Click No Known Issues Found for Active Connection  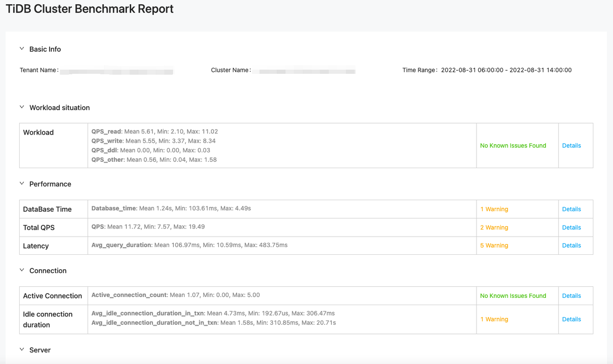[512, 296]
